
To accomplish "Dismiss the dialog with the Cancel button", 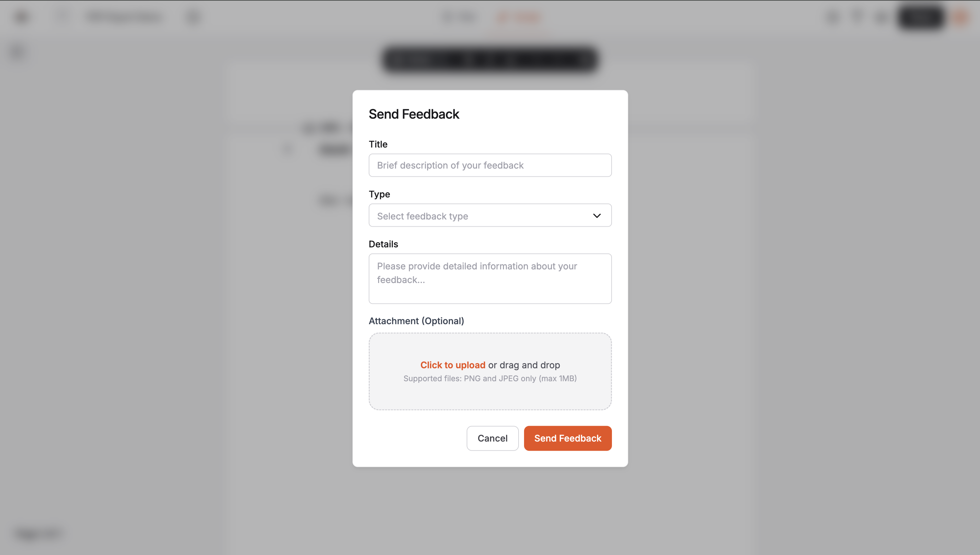I will pyautogui.click(x=492, y=438).
